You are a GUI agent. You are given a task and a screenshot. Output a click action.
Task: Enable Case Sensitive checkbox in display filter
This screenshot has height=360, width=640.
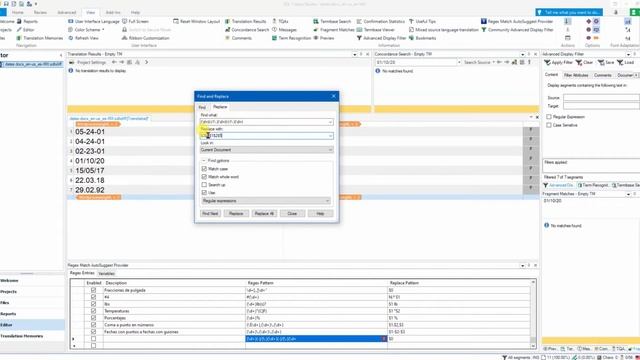(x=549, y=125)
